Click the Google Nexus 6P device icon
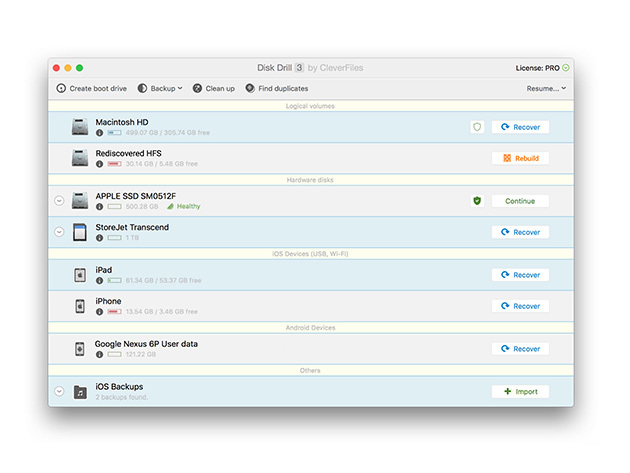 point(80,349)
